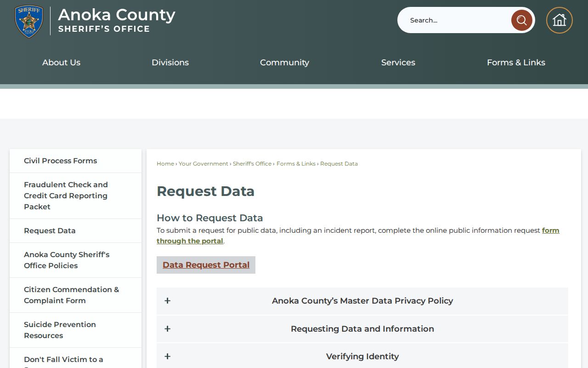Click the Home breadcrumb link
The width and height of the screenshot is (588, 368).
(165, 164)
